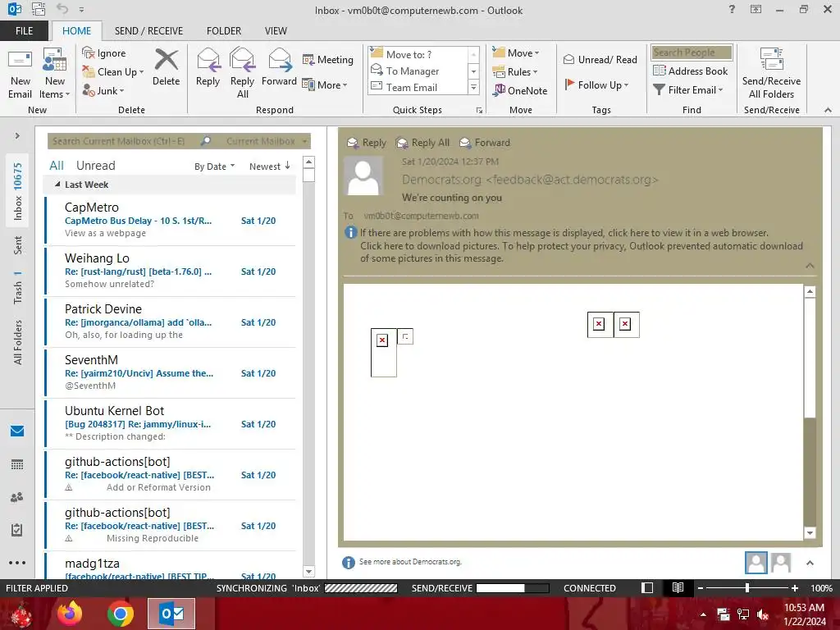Switch to the FOLDER tab

pos(224,31)
